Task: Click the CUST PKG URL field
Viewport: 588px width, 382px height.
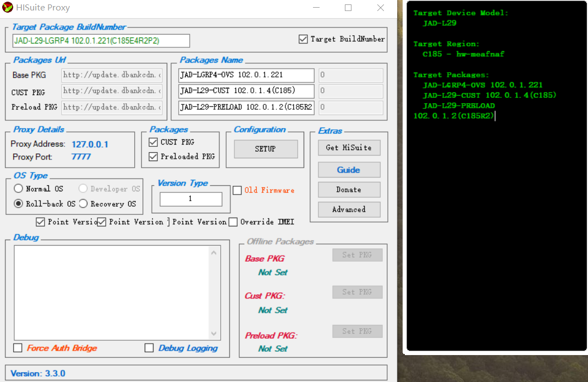Action: coord(112,91)
